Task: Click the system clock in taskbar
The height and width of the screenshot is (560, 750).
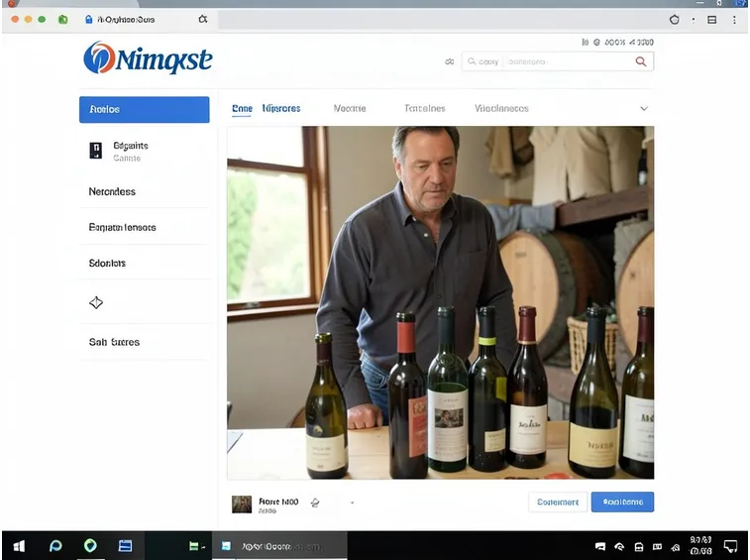Action: (x=700, y=546)
